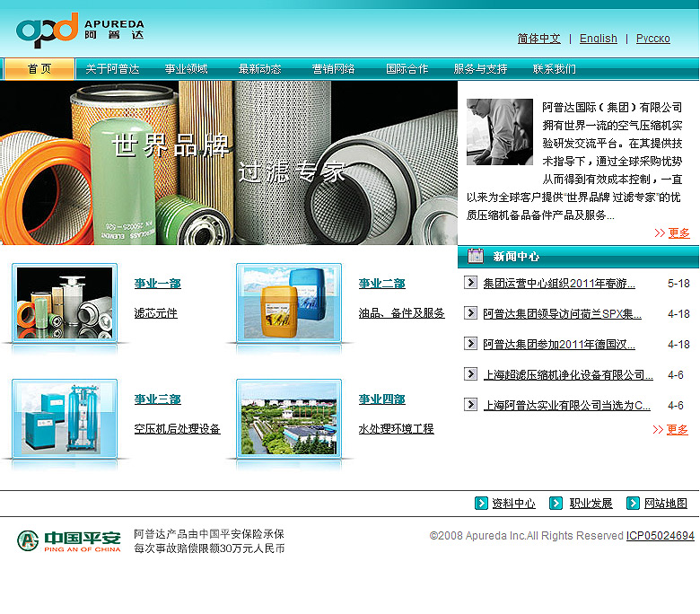Open news 阿普达集团领导访问荷兰SPX集
700x614 pixels.
pos(562,314)
